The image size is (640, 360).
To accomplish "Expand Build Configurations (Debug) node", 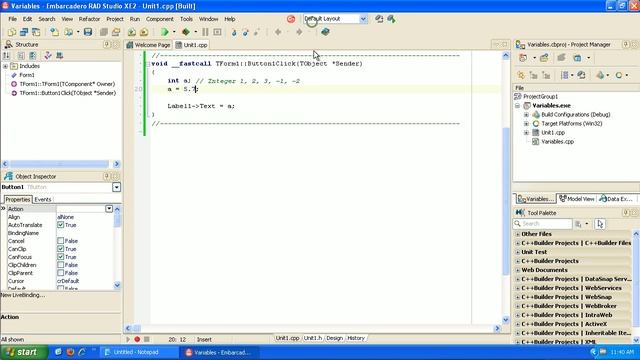I will [x=526, y=115].
